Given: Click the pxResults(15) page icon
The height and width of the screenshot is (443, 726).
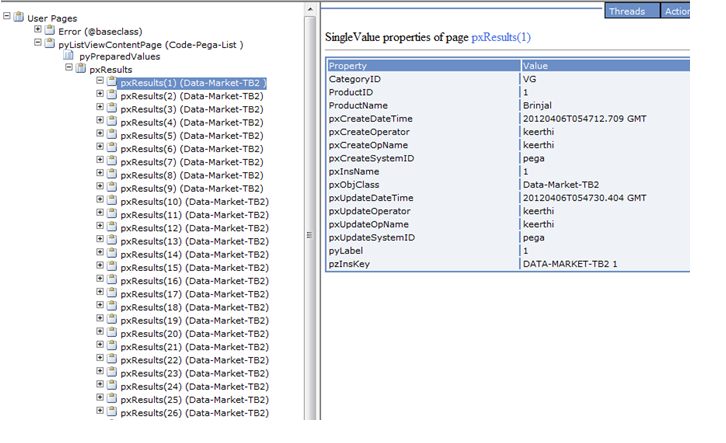Looking at the screenshot, I should (x=112, y=266).
